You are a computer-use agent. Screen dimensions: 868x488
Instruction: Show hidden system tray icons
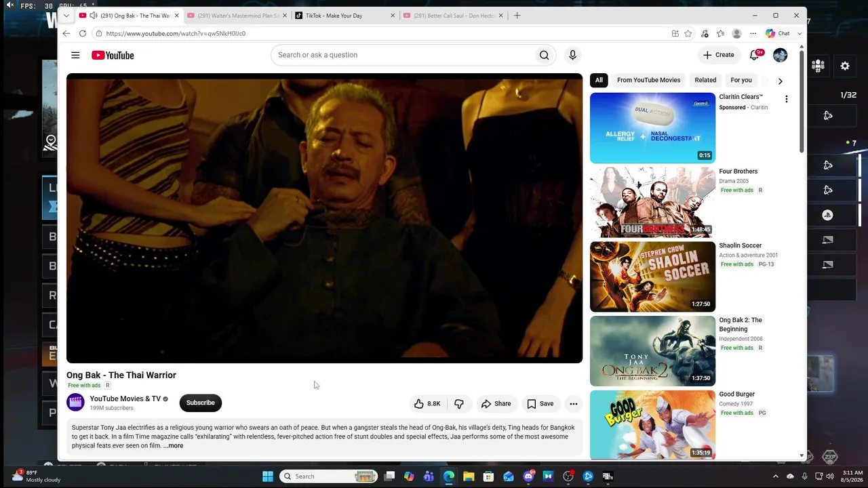pos(776,476)
